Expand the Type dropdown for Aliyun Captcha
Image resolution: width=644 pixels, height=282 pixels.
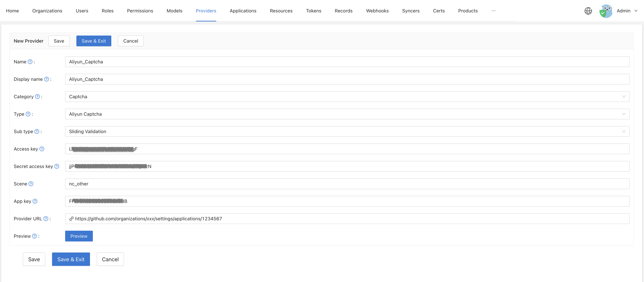(x=347, y=114)
